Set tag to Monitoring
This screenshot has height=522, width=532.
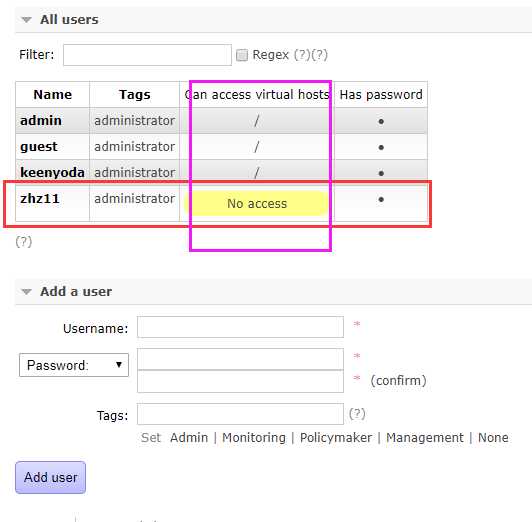point(254,438)
